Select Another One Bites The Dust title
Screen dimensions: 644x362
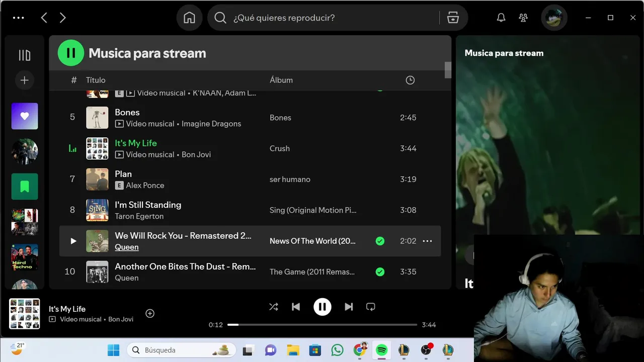coord(185,266)
